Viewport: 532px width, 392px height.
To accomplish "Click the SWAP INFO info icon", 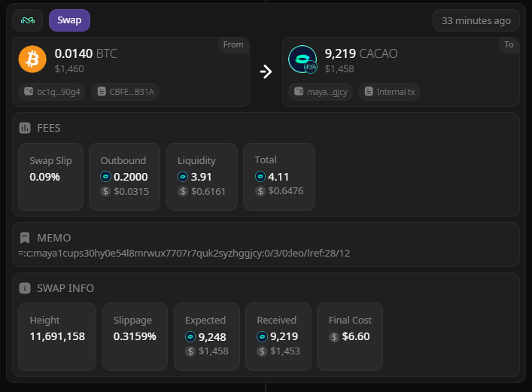I will [x=25, y=288].
